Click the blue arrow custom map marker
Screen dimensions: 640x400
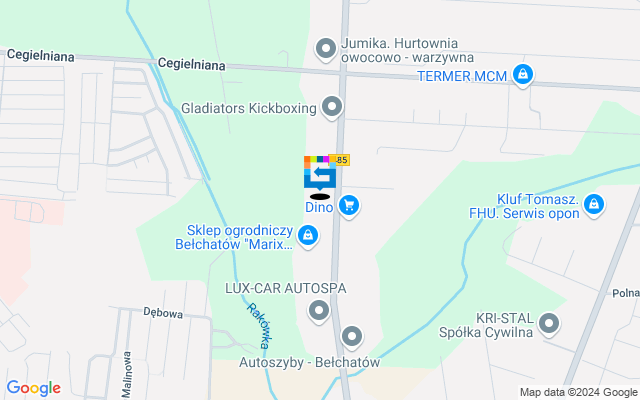tap(320, 173)
